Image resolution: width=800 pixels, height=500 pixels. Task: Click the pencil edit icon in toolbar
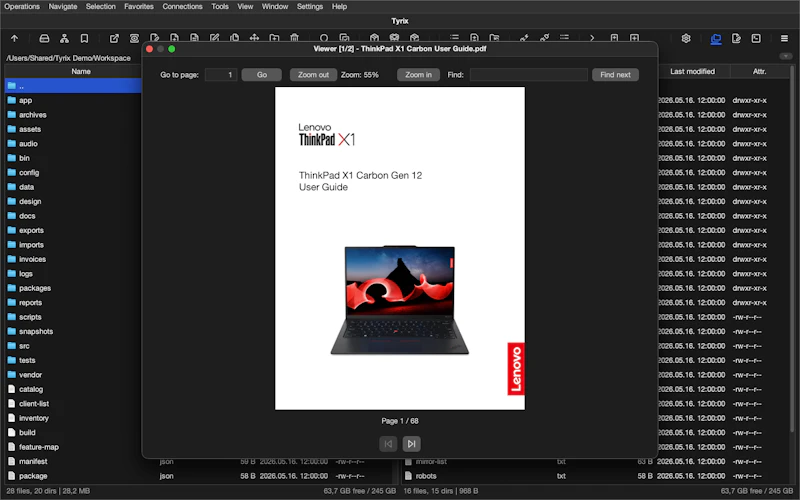click(214, 38)
